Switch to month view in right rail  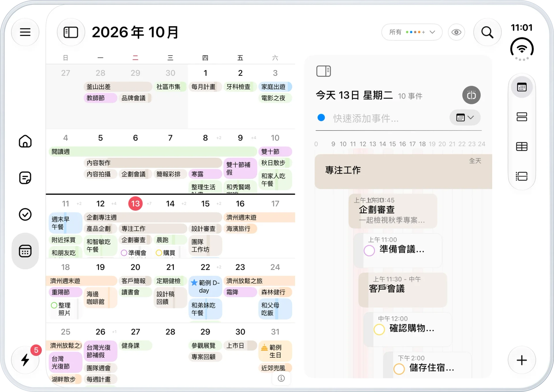pos(522,87)
